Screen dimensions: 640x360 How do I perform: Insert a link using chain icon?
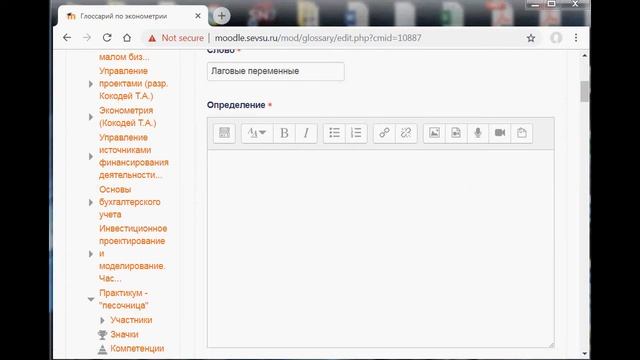[x=384, y=133]
